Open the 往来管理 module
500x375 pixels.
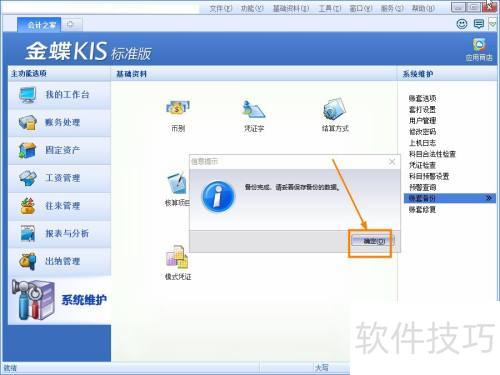click(x=59, y=206)
